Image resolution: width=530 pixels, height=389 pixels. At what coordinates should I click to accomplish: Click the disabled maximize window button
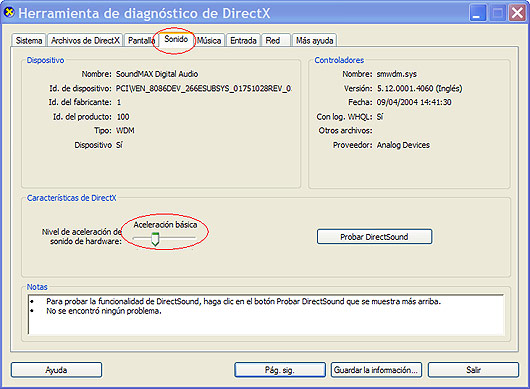coord(498,13)
